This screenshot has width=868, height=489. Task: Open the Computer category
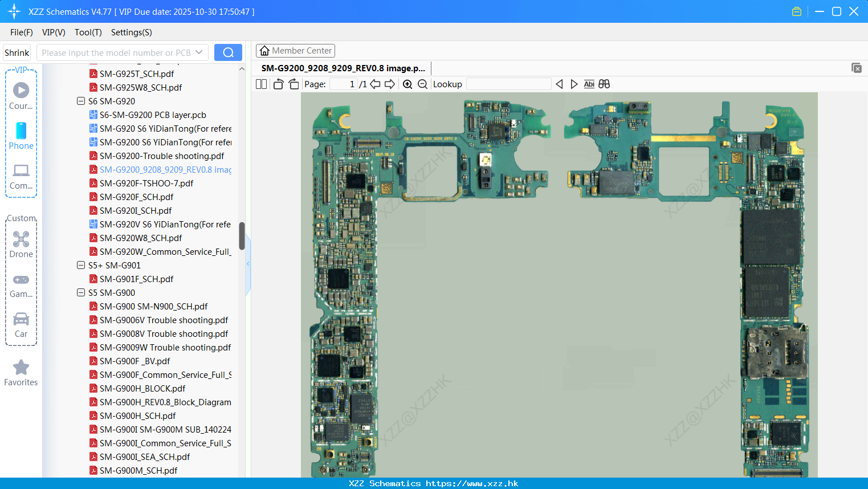pyautogui.click(x=21, y=177)
